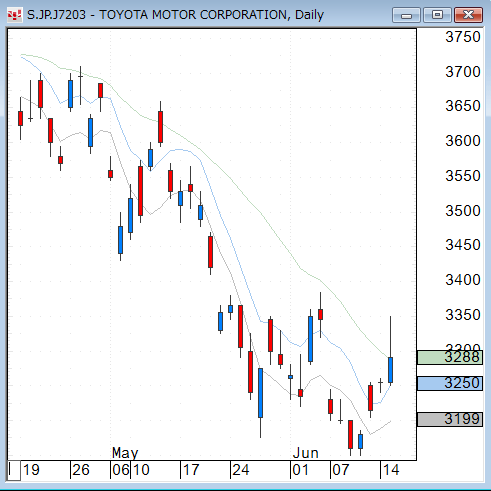Click the 26 date label on time axis
This screenshot has height=491, width=491.
pos(81,470)
